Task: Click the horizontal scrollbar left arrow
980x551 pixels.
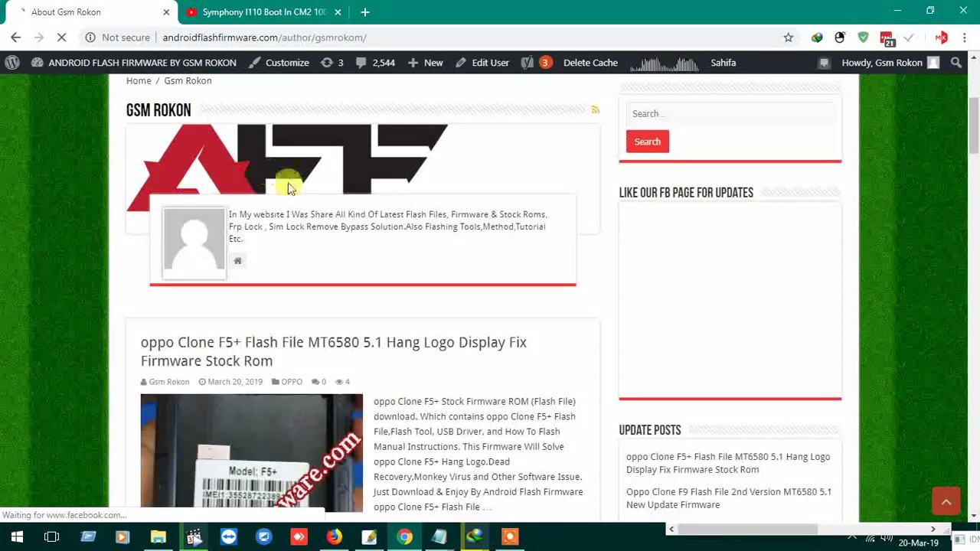Action: [671, 530]
